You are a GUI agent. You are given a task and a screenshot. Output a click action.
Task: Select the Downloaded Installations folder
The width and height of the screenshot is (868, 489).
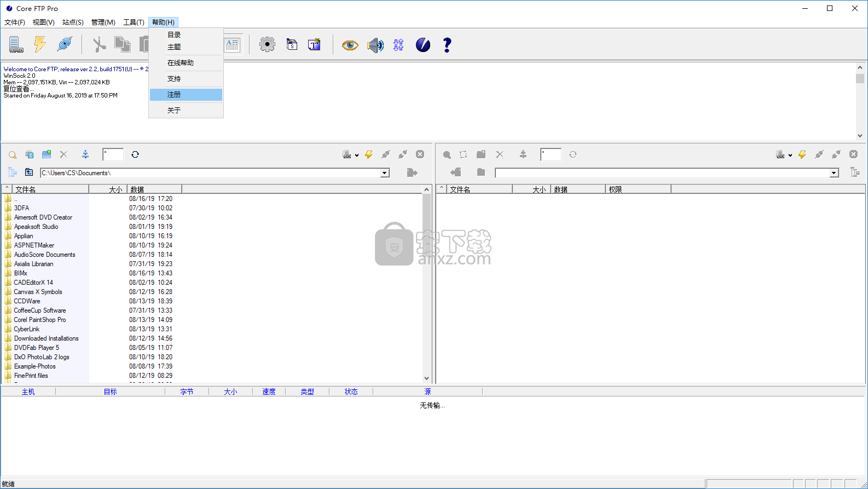pyautogui.click(x=46, y=338)
